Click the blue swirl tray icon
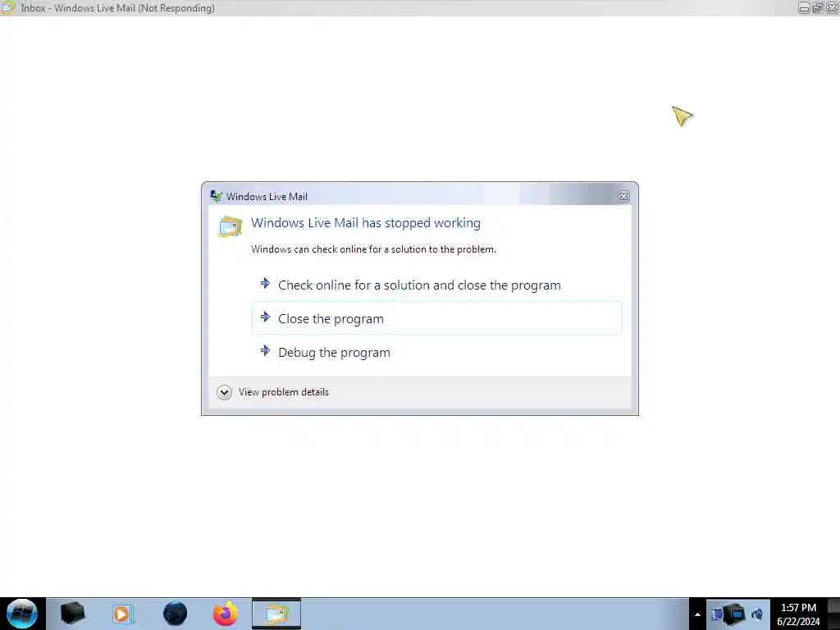The image size is (840, 630). pos(757,614)
